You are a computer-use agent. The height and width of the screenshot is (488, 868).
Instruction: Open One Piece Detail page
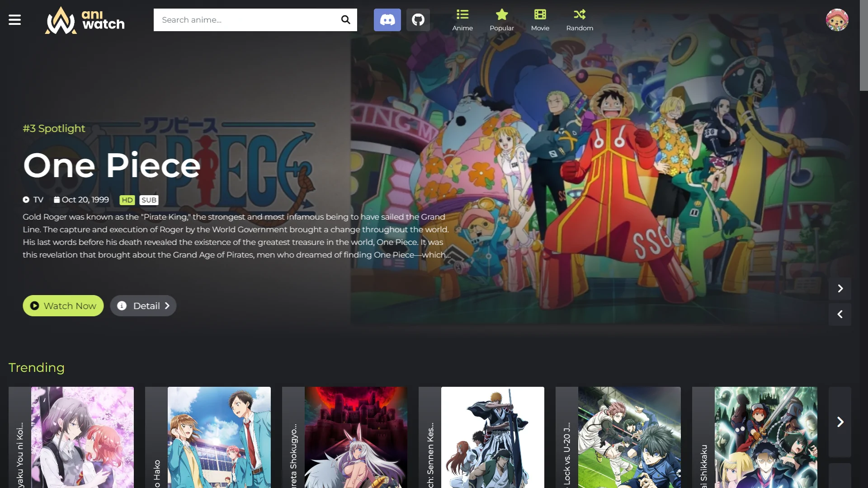point(143,306)
